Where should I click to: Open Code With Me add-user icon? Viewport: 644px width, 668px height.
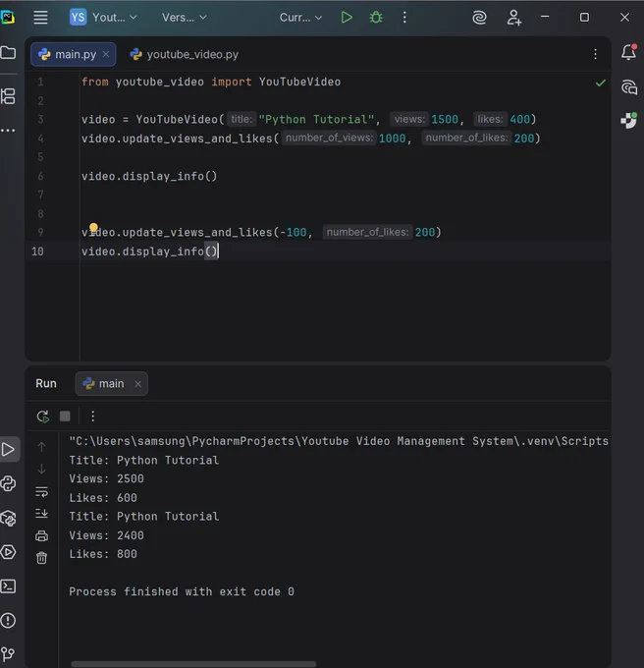[x=513, y=18]
